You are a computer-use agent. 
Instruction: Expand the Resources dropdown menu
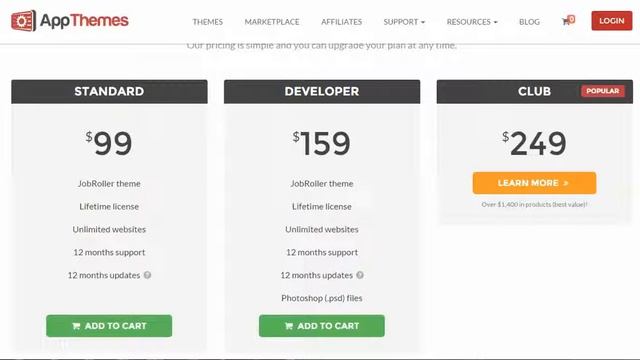pyautogui.click(x=472, y=22)
